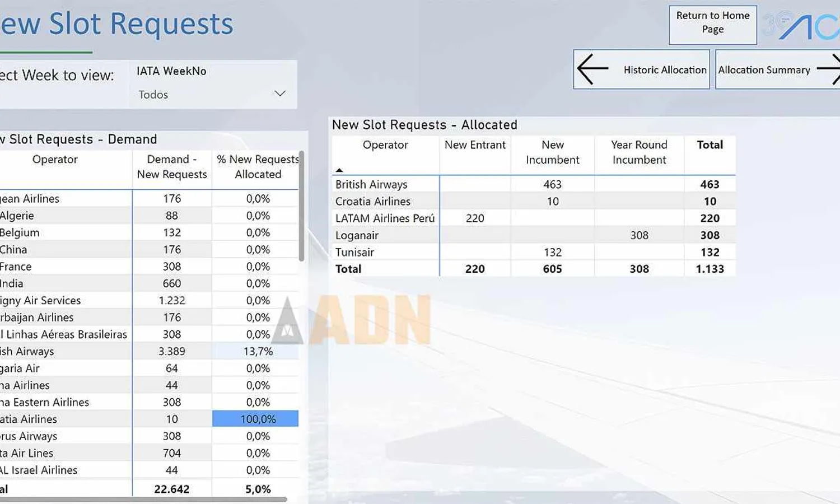
Task: Go to the Historic Allocation page
Action: coord(665,69)
